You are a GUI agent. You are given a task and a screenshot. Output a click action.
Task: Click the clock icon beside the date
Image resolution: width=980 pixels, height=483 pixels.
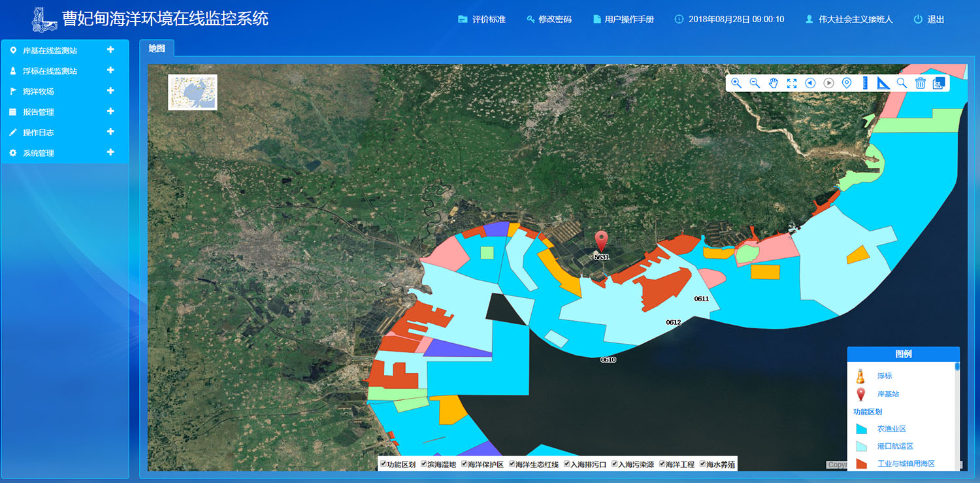[x=679, y=20]
